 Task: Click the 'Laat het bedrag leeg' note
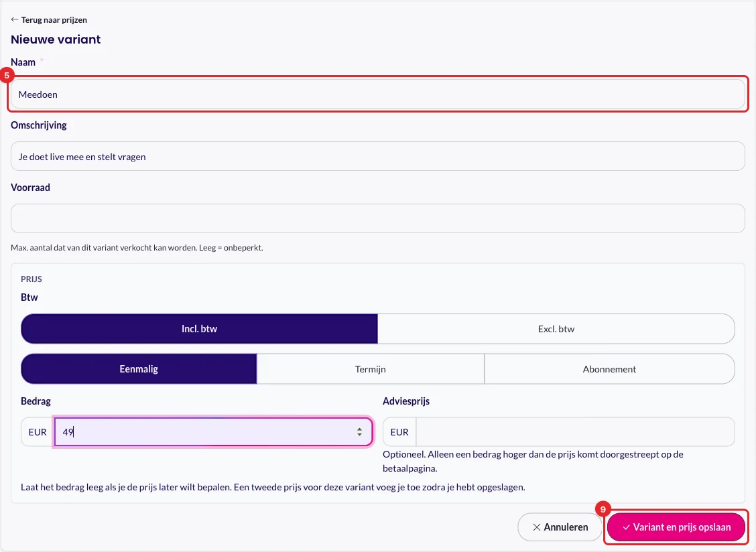pos(273,487)
